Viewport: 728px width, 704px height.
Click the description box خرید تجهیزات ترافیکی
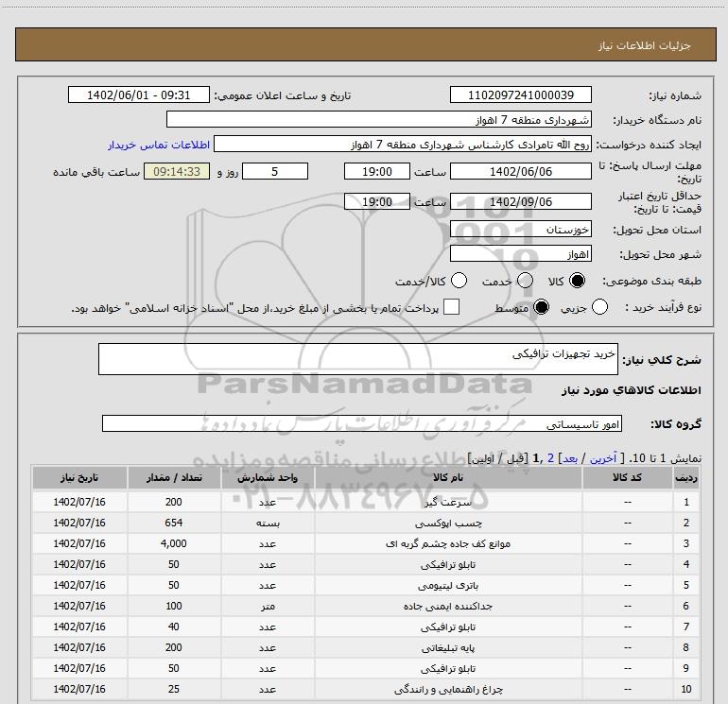point(358,359)
